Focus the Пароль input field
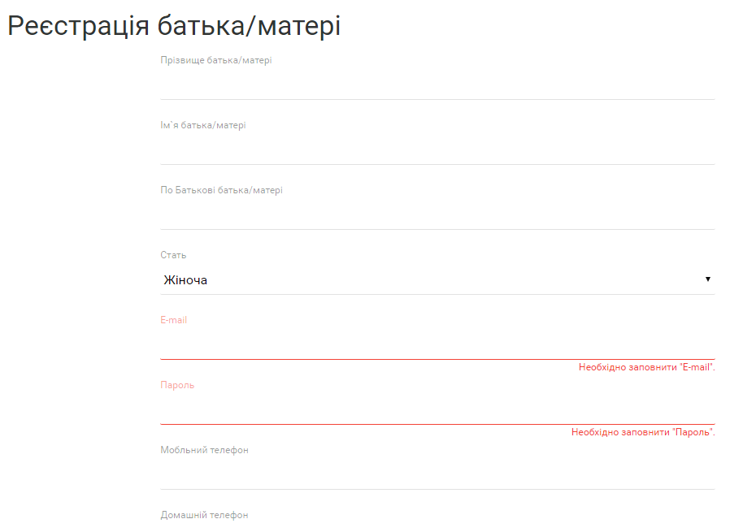The image size is (756, 532). coord(437,410)
